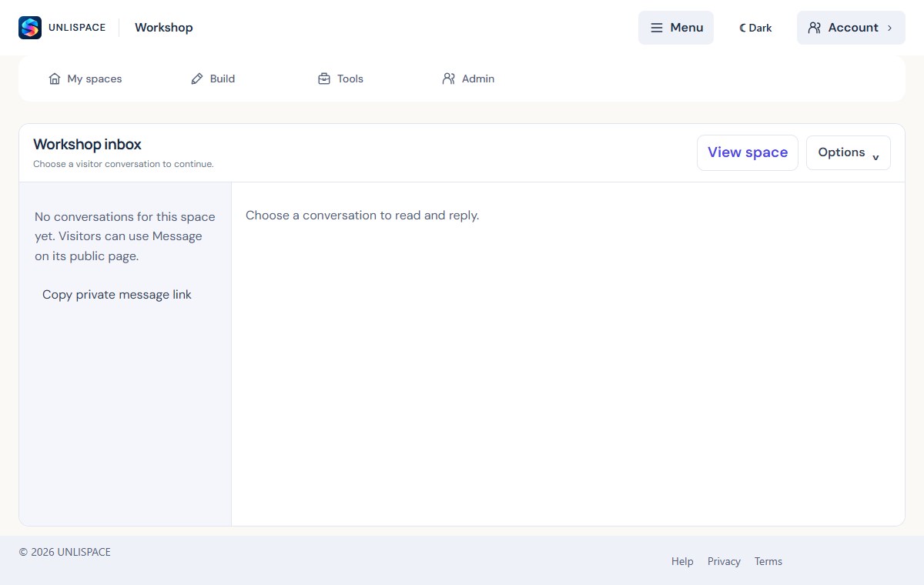Expand the Account chevron arrow

pyautogui.click(x=890, y=28)
